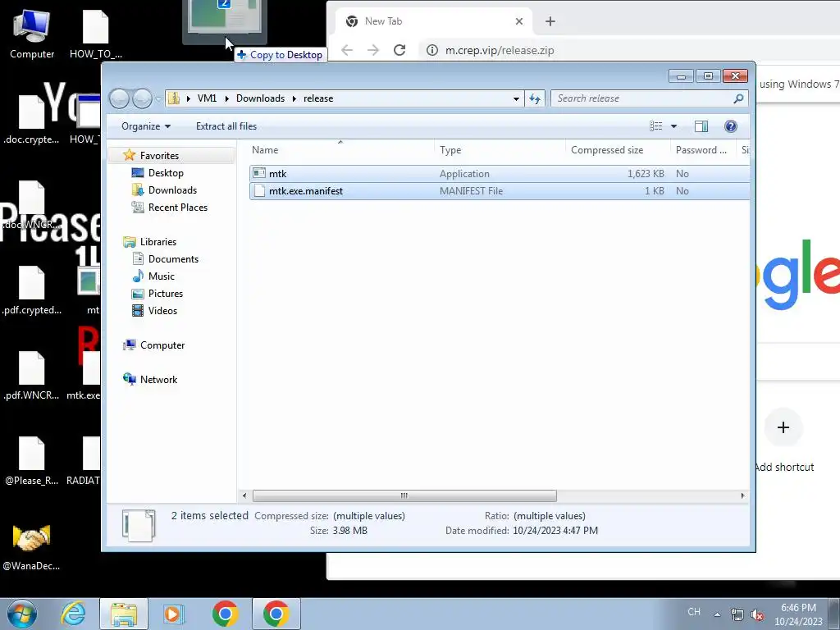Open Windows Media Player taskbar icon

(x=174, y=614)
